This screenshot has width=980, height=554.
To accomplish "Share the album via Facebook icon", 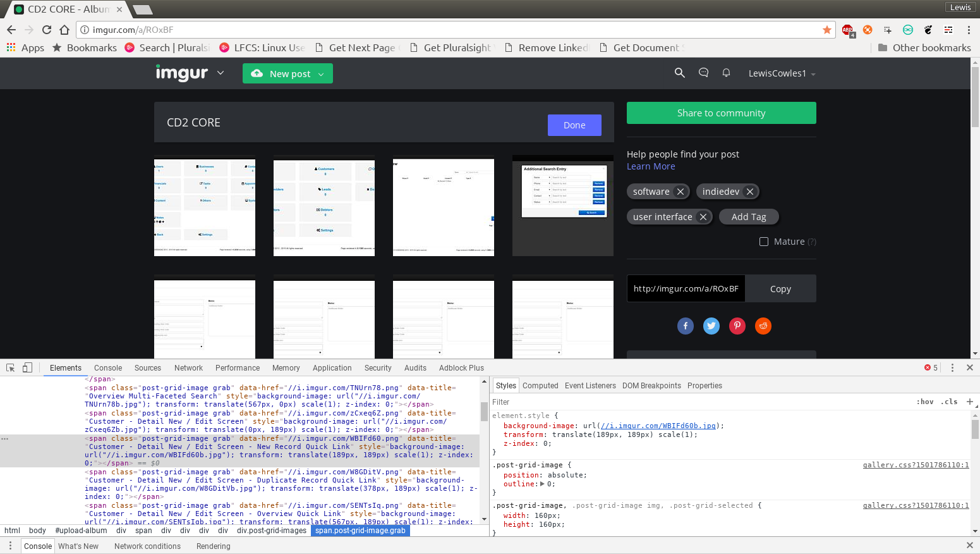I will tap(686, 326).
